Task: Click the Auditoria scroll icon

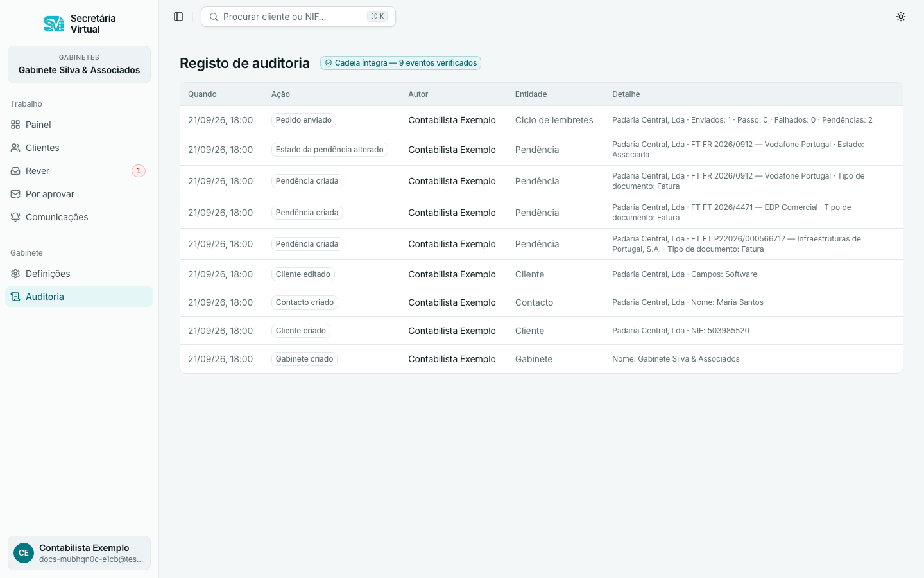Action: (x=15, y=297)
